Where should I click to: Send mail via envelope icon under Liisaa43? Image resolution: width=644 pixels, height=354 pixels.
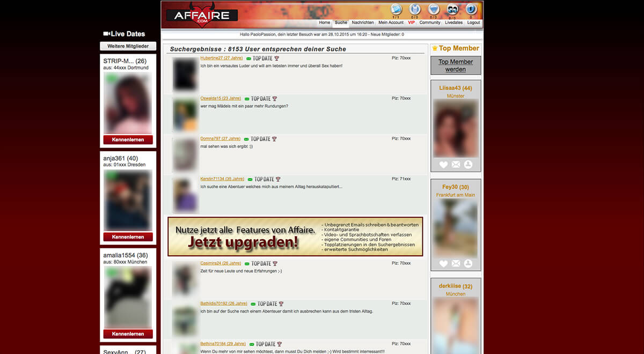[x=456, y=165]
